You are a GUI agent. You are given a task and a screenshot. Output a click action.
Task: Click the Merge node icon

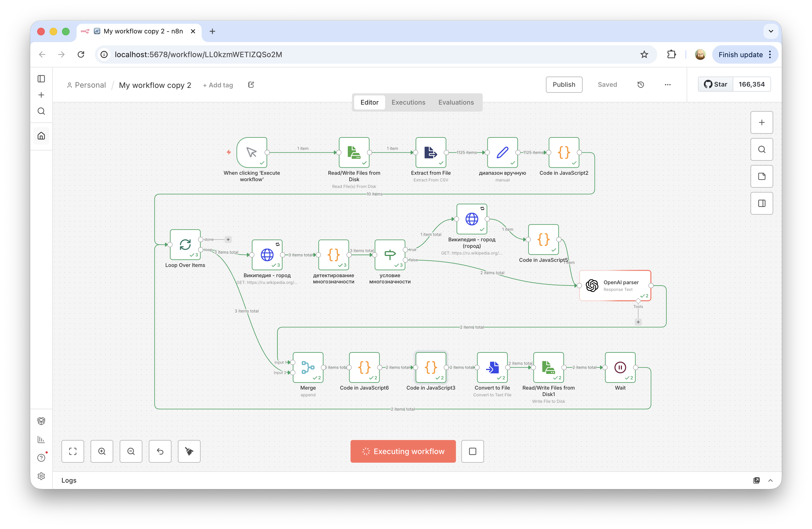click(x=308, y=367)
